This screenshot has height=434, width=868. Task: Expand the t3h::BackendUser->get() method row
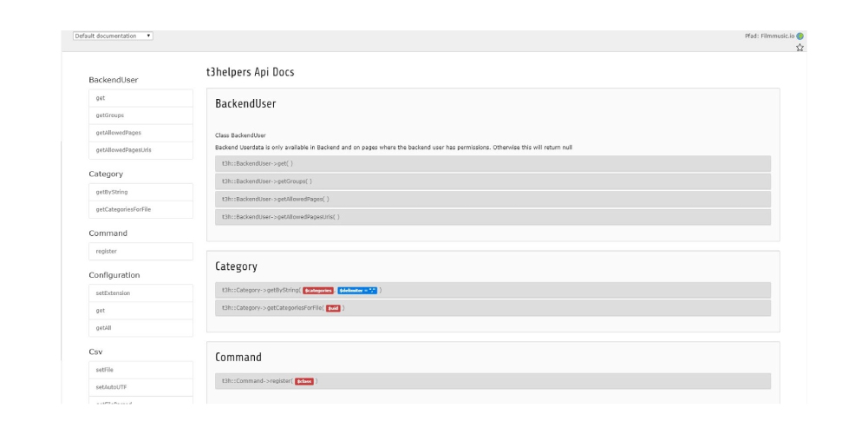tap(493, 163)
